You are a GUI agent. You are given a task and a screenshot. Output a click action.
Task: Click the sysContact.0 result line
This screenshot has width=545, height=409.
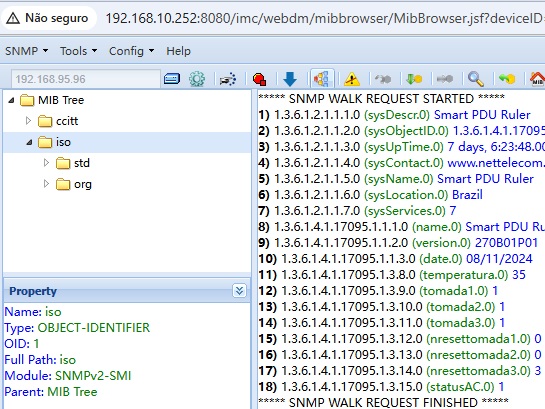pyautogui.click(x=401, y=163)
